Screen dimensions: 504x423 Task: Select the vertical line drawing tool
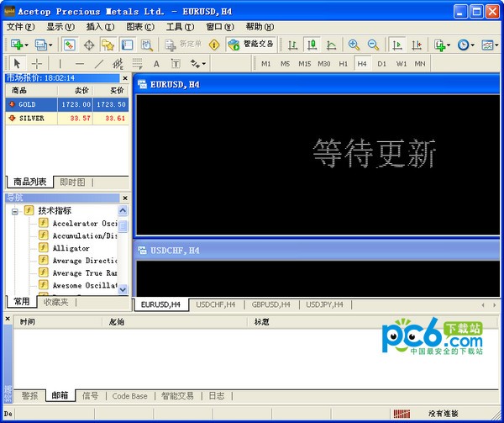click(59, 63)
